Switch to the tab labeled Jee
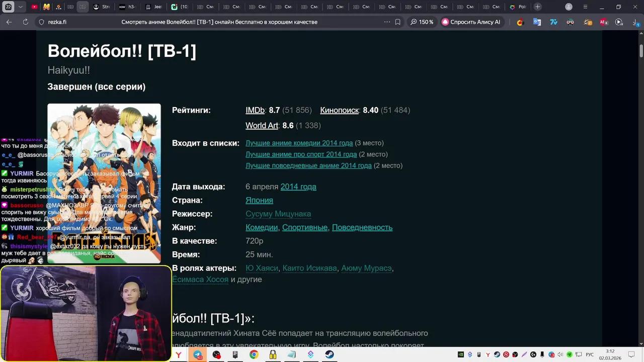 pos(154,7)
